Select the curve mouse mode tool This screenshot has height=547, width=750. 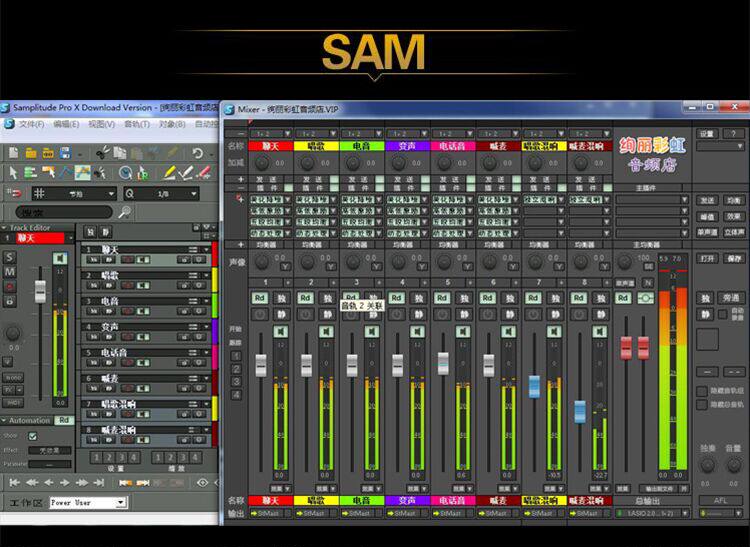click(x=66, y=173)
